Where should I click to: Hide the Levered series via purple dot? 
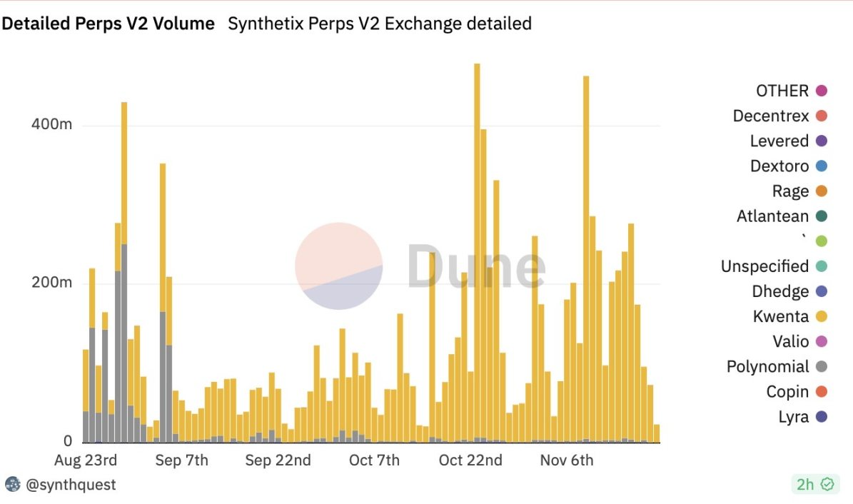tap(822, 141)
